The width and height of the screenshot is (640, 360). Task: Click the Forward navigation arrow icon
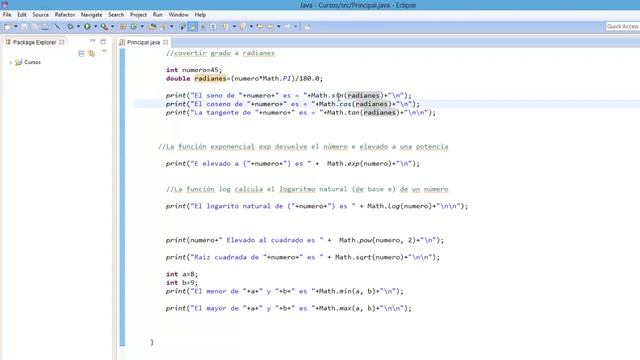287,27
